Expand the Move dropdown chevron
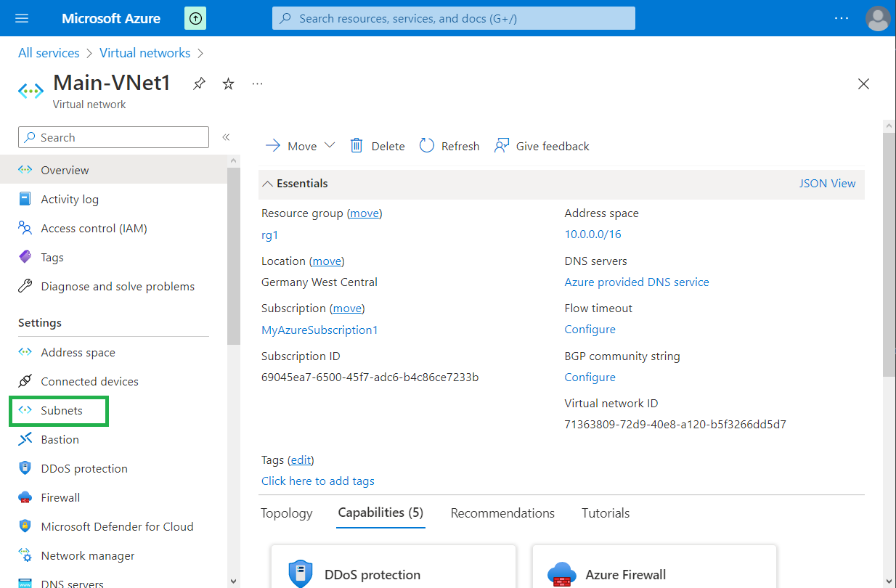Viewport: 896px width, 588px height. tap(330, 145)
